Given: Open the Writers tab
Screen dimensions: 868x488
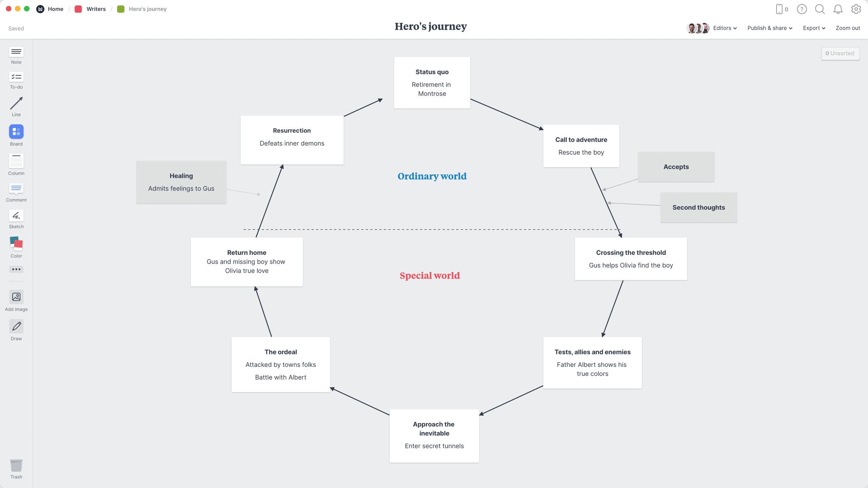Looking at the screenshot, I should click(96, 9).
